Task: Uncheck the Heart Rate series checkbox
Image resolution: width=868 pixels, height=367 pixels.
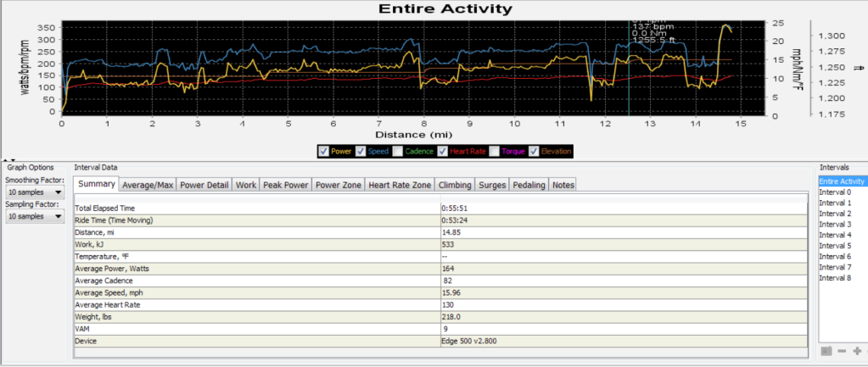Action: point(442,151)
